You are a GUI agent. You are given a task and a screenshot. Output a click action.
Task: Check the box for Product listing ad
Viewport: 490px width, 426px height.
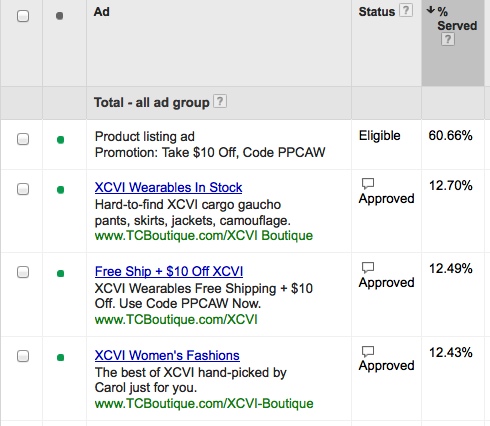23,139
